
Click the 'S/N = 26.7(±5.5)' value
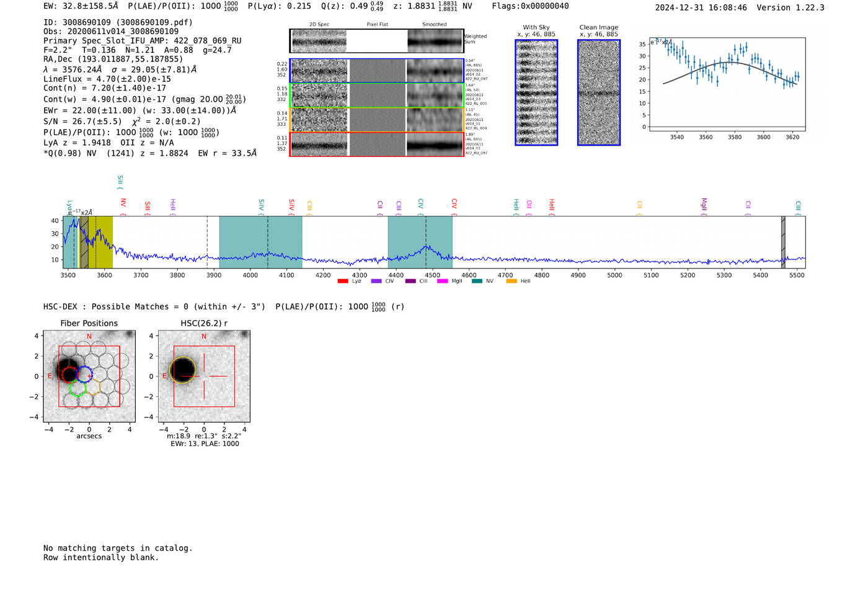[82, 122]
